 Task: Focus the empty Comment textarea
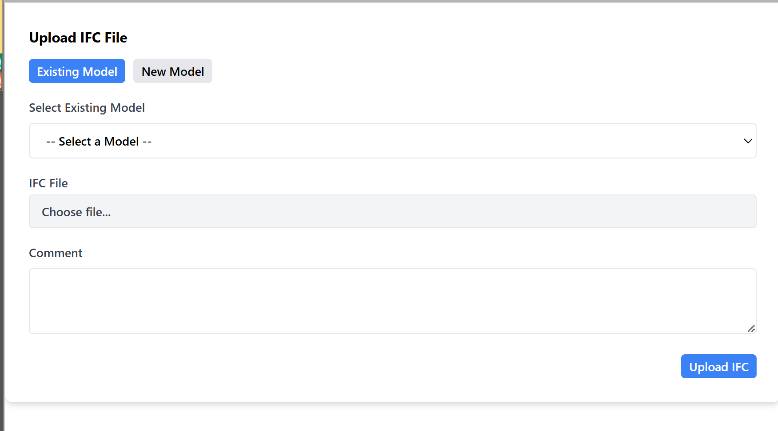pos(392,300)
